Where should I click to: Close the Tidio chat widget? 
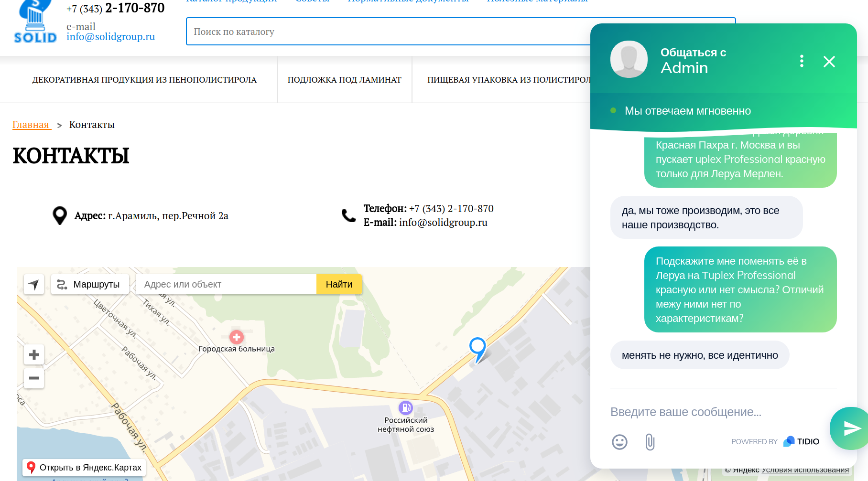pyautogui.click(x=829, y=61)
